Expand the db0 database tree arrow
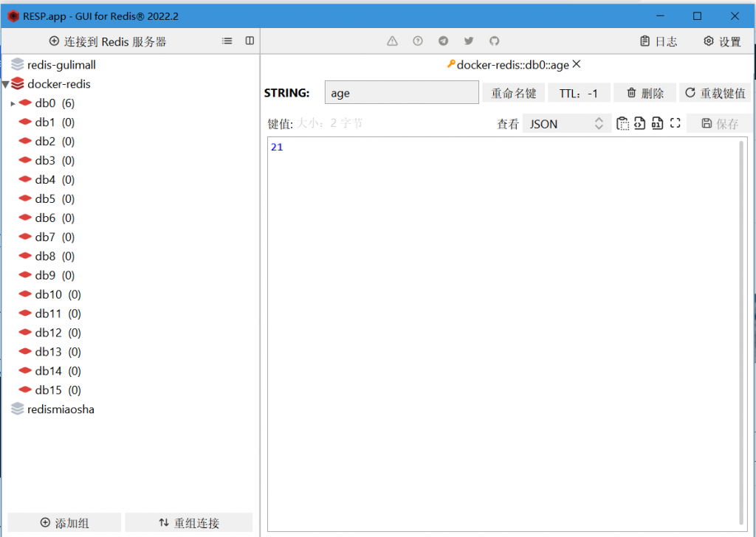Screen dimensions: 756x537 coord(13,103)
